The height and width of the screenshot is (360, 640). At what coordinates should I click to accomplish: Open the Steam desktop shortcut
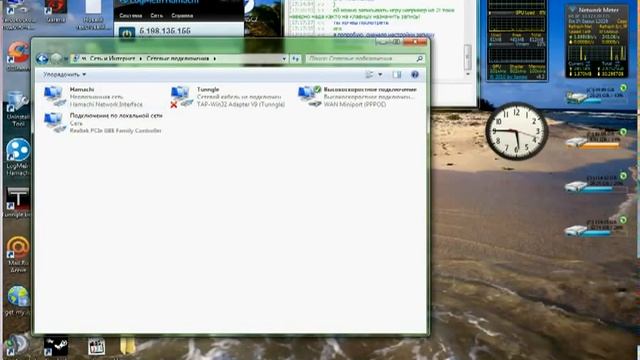pos(56,346)
